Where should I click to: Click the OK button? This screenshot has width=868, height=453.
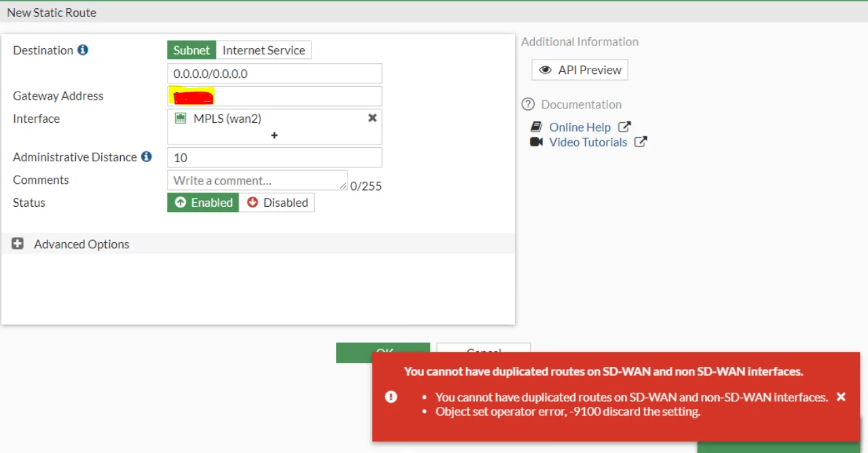click(x=383, y=353)
